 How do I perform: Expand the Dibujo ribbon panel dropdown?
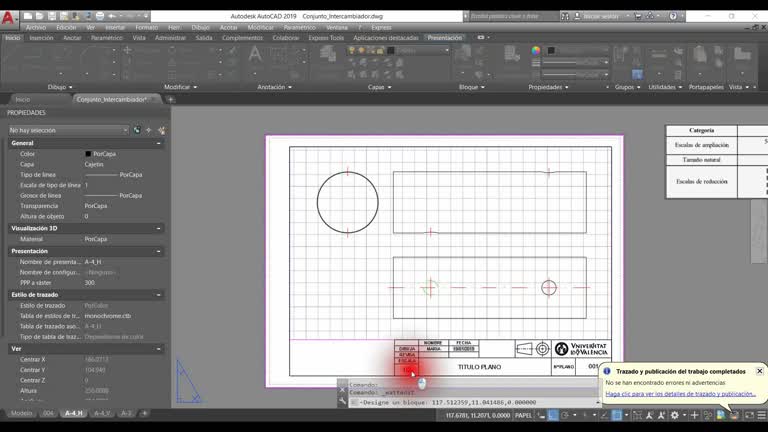click(x=60, y=87)
